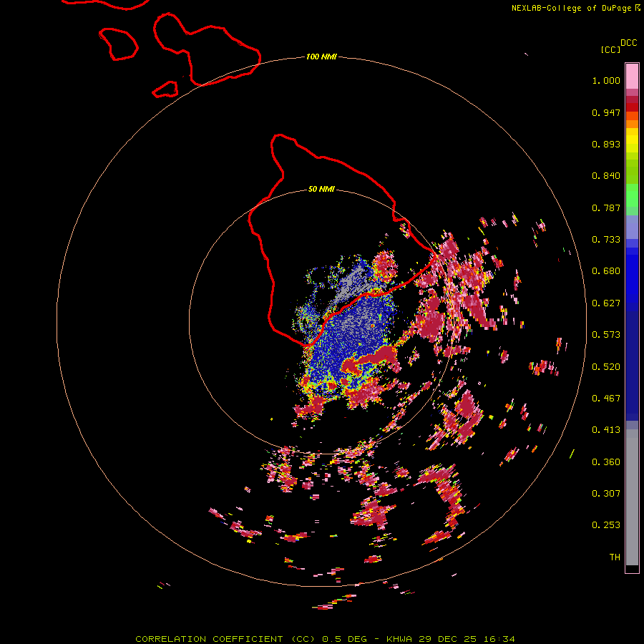Click the 0.5 DEG elevation text

point(344,639)
